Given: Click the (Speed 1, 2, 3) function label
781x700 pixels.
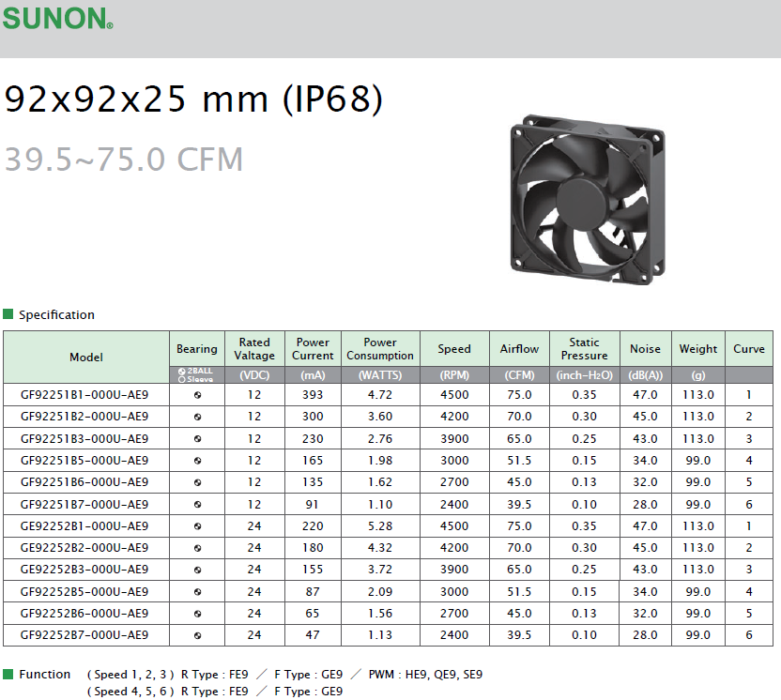Looking at the screenshot, I should click(130, 674).
